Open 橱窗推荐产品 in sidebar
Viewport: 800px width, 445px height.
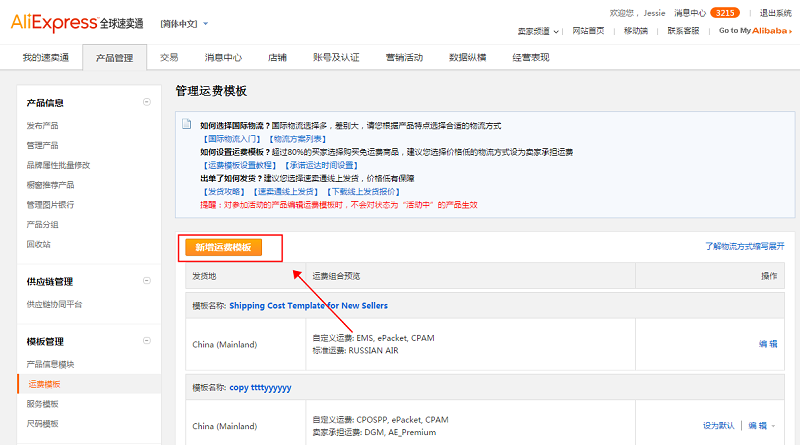50,185
